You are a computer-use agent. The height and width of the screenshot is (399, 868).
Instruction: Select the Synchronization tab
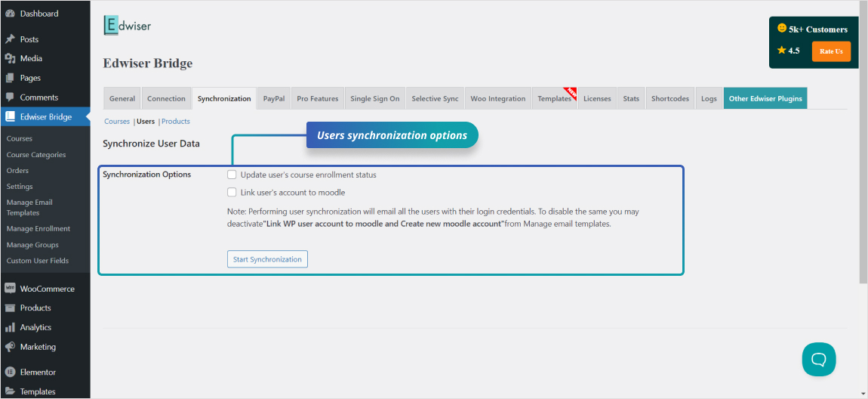tap(224, 99)
